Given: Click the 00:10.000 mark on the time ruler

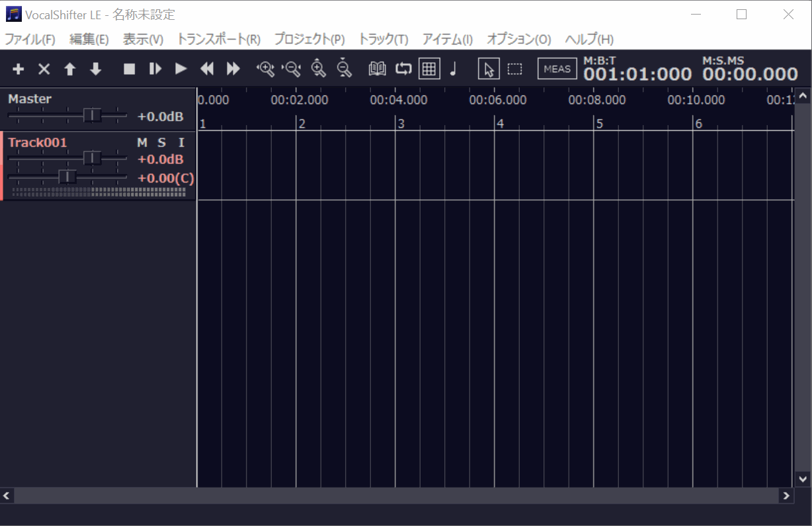Looking at the screenshot, I should (x=696, y=101).
